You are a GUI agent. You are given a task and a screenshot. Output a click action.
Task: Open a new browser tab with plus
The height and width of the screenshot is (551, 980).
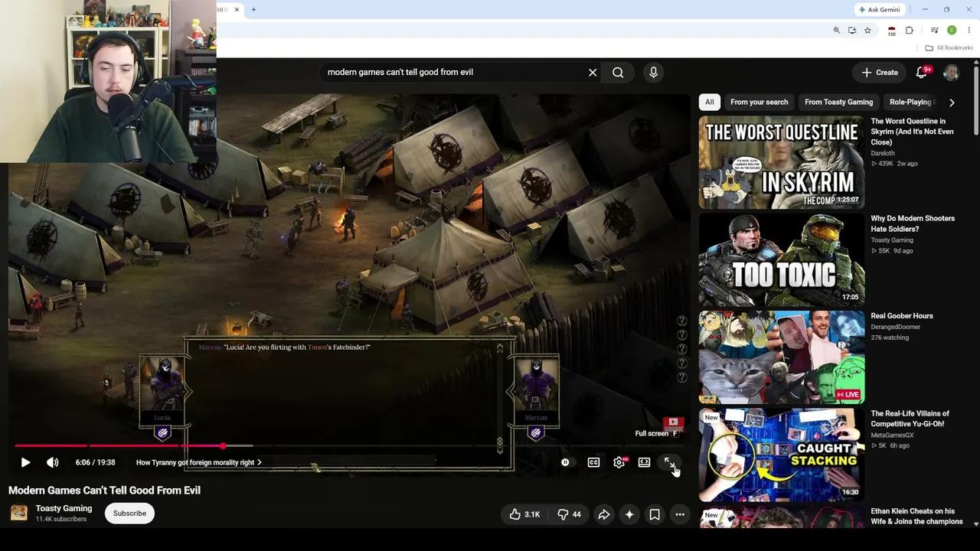253,10
